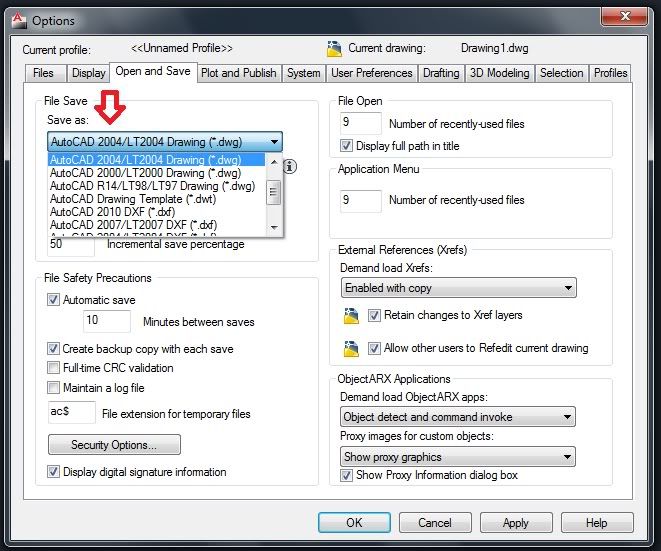Select AutoCAD Drawing Template (*.dwt)

tap(157, 199)
